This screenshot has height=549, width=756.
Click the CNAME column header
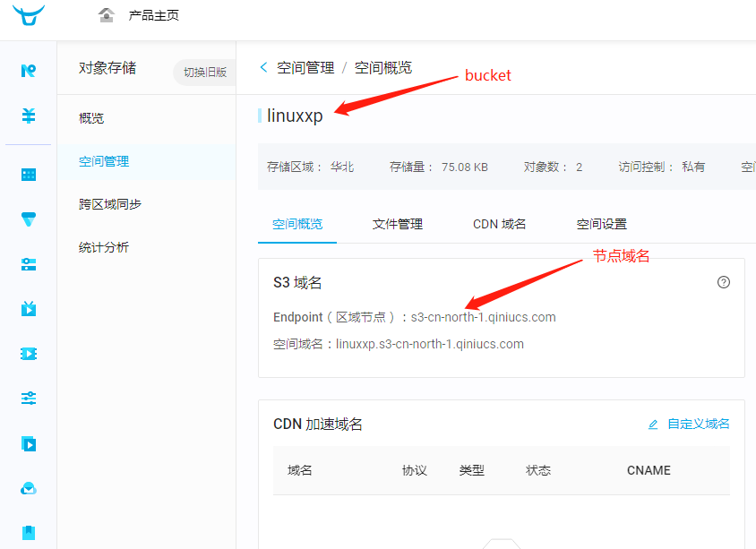tap(649, 470)
